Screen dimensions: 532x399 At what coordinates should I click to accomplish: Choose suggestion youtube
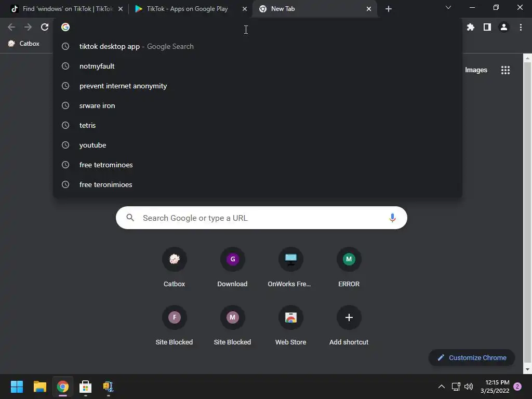point(258,145)
